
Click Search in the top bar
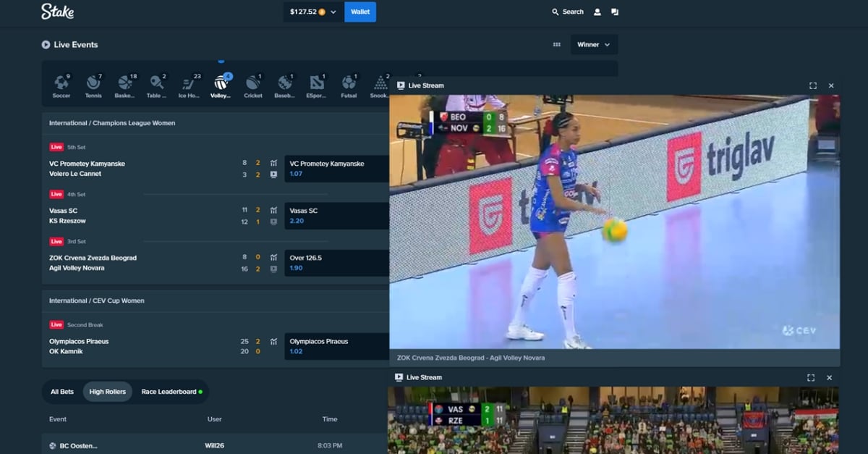pyautogui.click(x=568, y=12)
